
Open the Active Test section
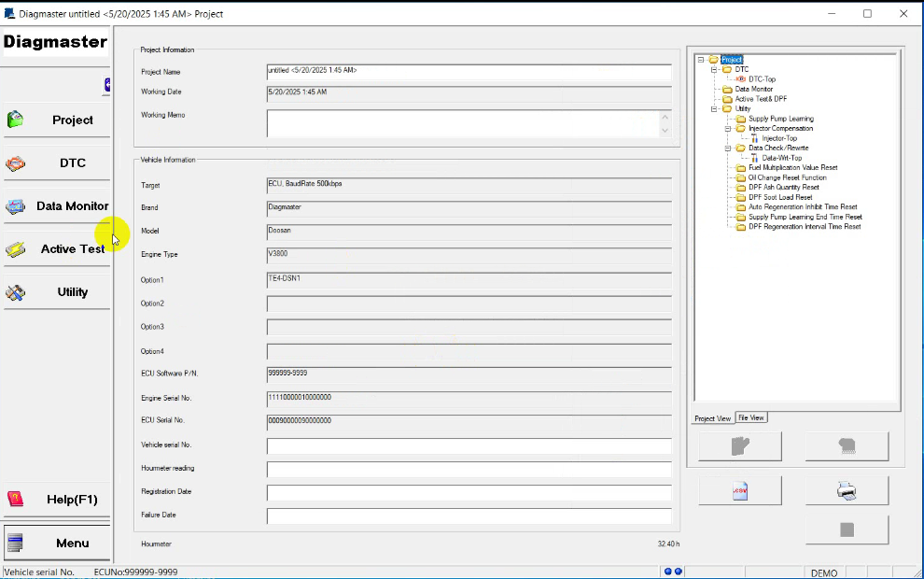click(x=56, y=248)
